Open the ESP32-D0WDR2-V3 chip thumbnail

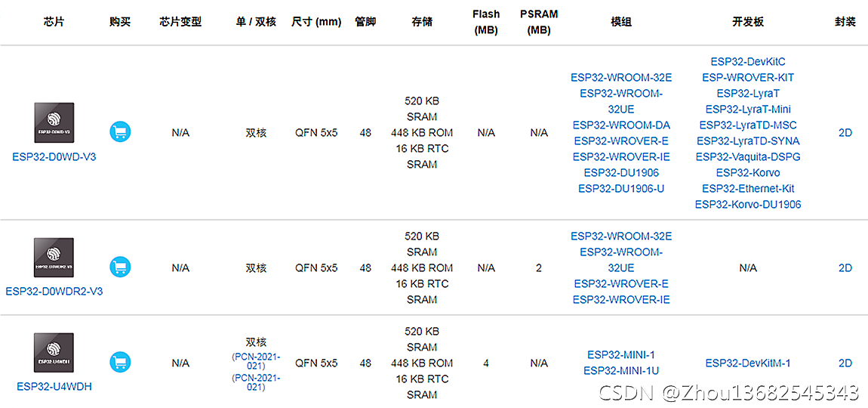[x=54, y=258]
